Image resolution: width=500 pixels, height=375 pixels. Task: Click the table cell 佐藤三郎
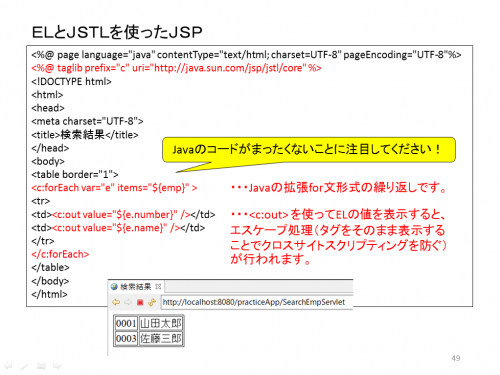[x=161, y=339]
